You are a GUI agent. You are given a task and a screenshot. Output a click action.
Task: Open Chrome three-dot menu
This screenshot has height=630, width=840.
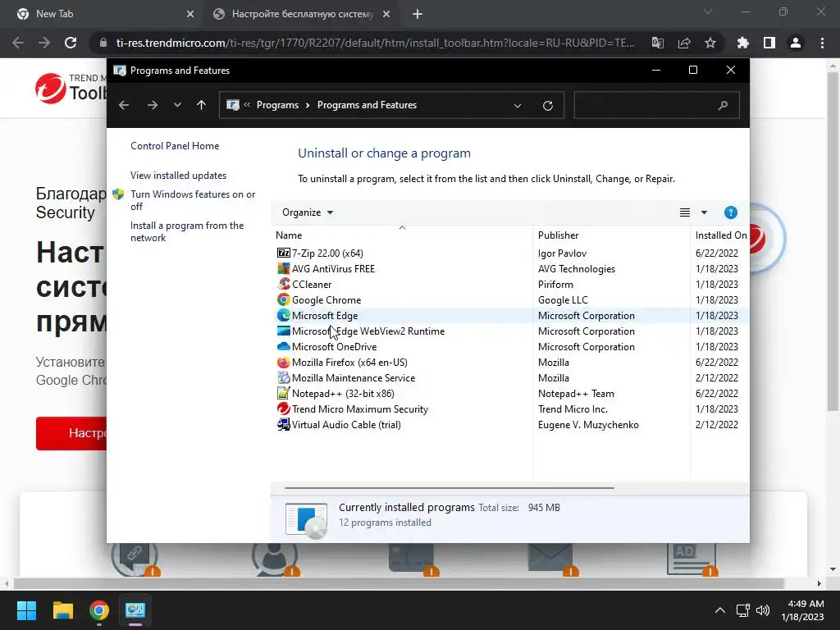[822, 43]
